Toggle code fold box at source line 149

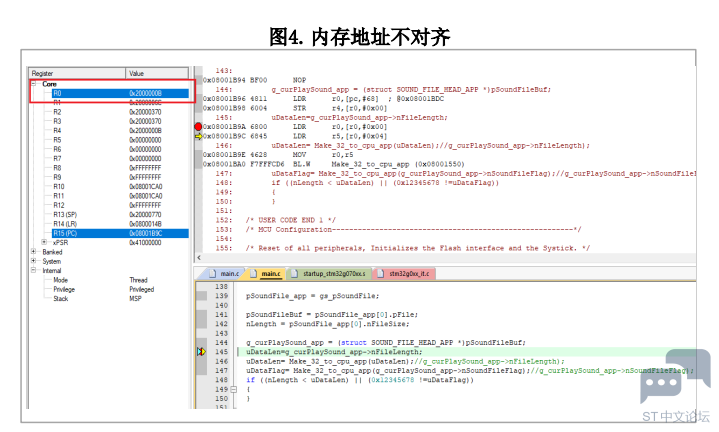pos(234,389)
